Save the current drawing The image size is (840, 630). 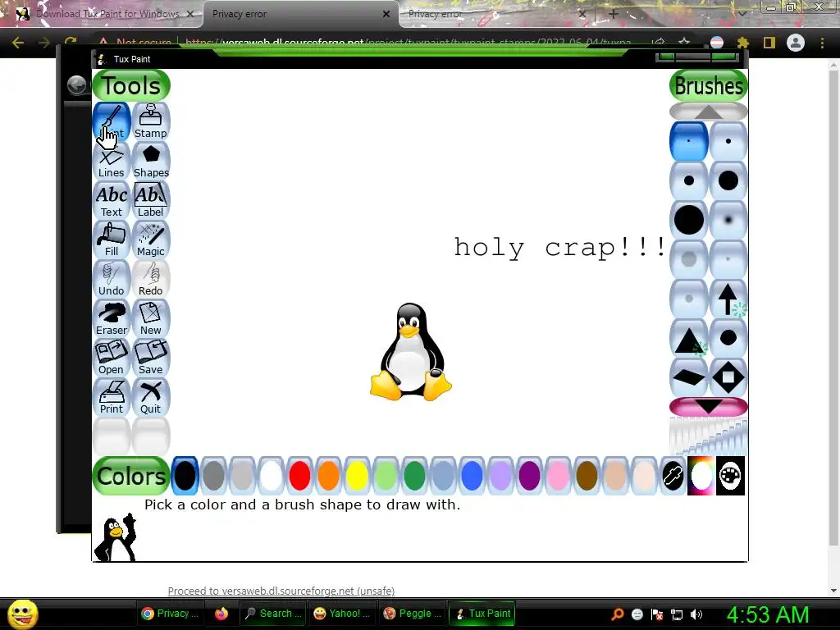click(x=151, y=358)
